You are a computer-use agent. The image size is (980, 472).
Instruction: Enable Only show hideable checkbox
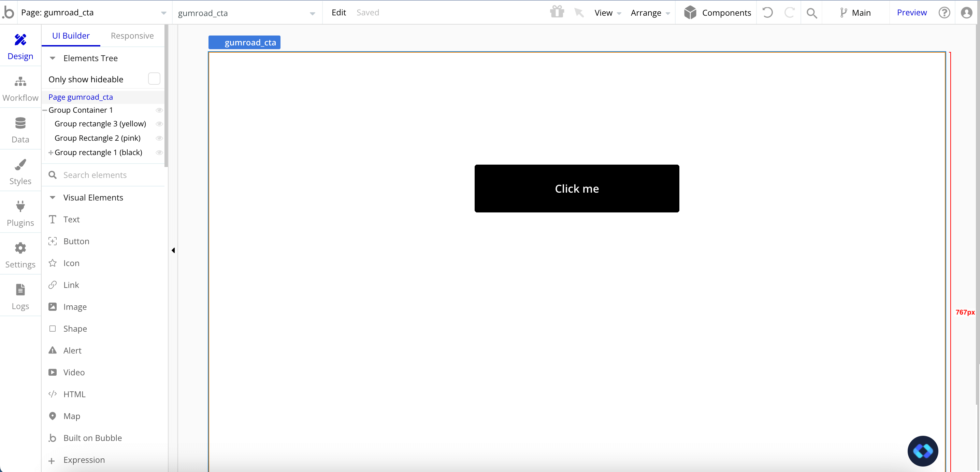154,79
